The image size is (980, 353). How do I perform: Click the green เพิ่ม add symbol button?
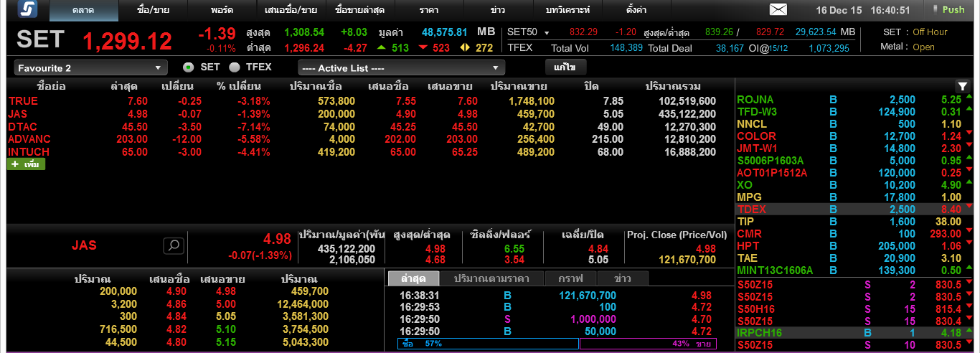[x=26, y=164]
